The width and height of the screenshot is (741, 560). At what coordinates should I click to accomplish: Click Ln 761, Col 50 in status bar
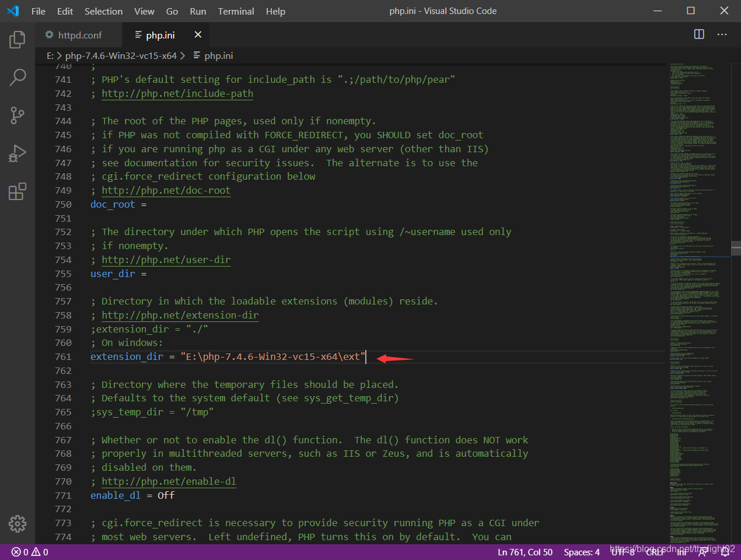(525, 552)
